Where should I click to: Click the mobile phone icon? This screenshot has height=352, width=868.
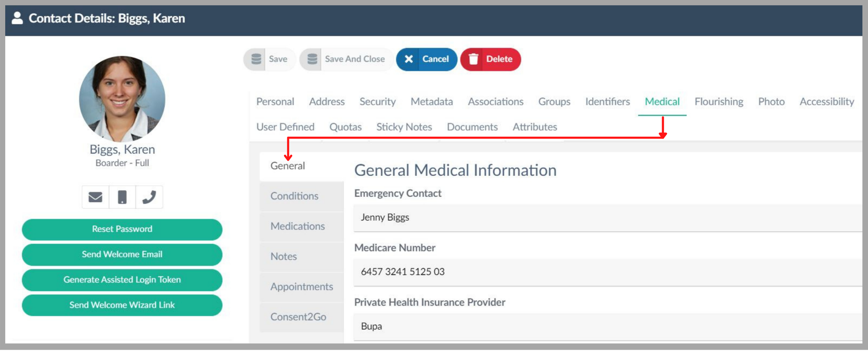tap(122, 197)
